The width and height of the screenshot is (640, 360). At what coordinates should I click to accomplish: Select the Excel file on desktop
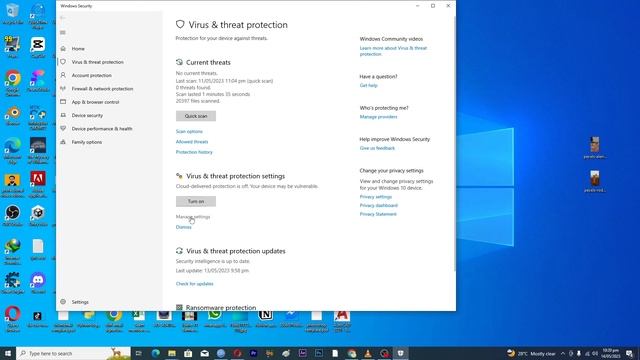pyautogui.click(x=139, y=321)
